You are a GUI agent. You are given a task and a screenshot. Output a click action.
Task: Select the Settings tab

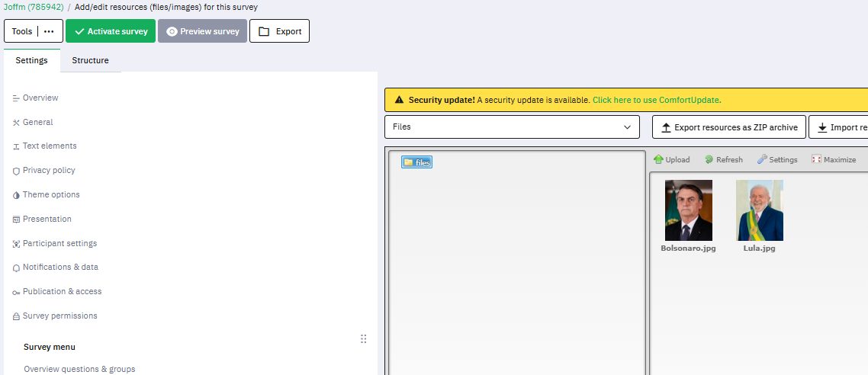[31, 60]
